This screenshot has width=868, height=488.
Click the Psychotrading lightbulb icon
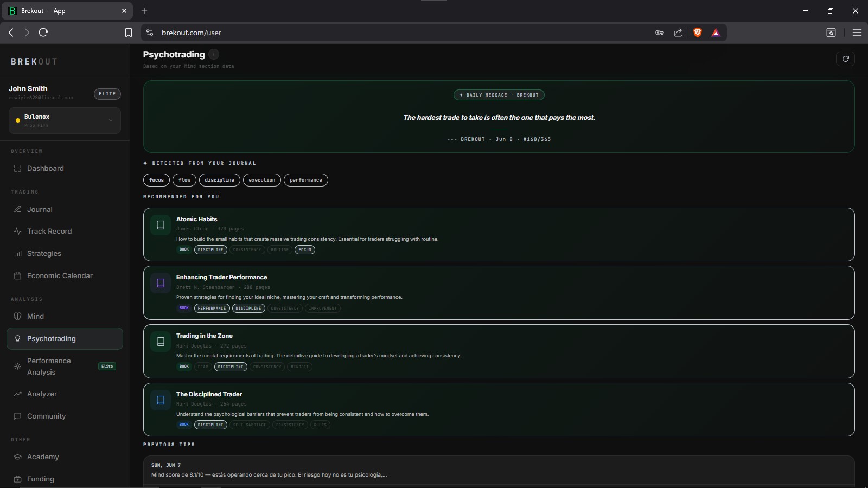(x=17, y=339)
